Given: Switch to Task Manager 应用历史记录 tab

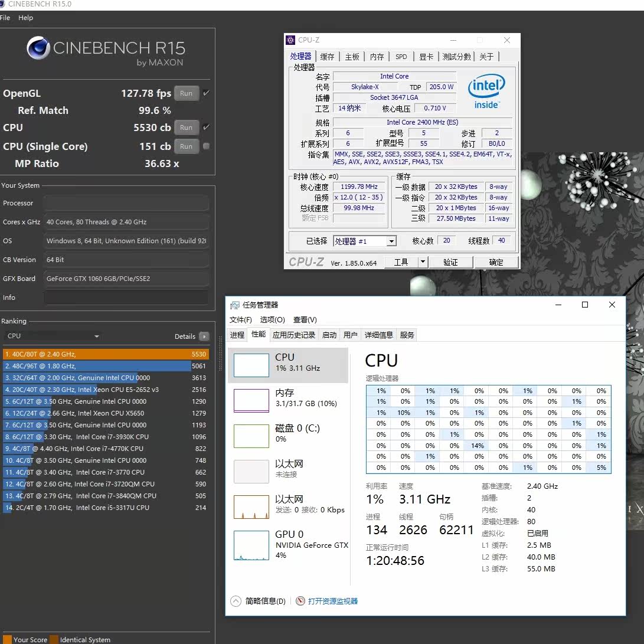Looking at the screenshot, I should [293, 335].
